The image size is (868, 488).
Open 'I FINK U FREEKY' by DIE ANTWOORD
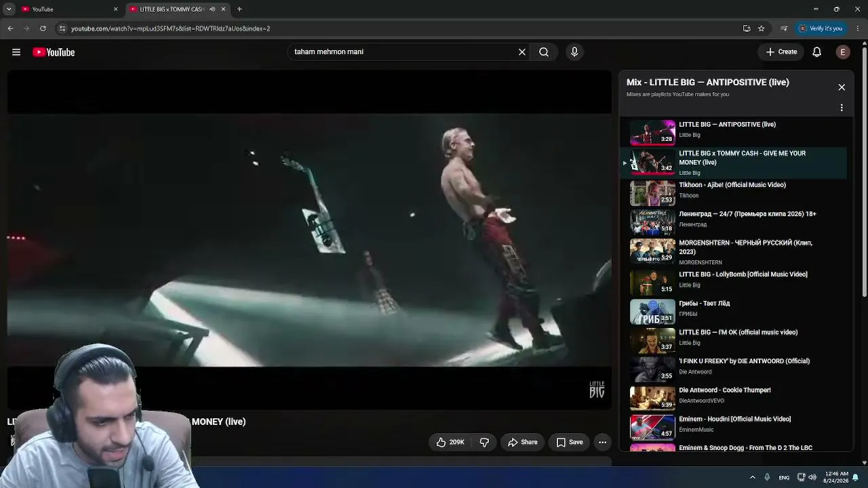tap(745, 361)
